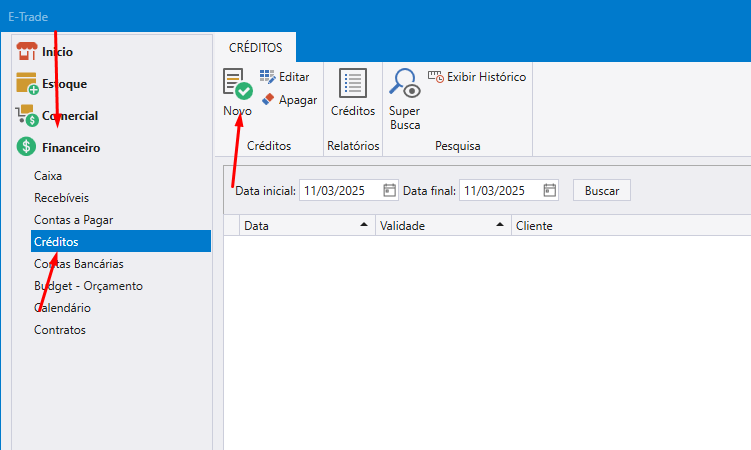Image resolution: width=751 pixels, height=450 pixels.
Task: Sort by the Data column arrow
Action: (363, 226)
